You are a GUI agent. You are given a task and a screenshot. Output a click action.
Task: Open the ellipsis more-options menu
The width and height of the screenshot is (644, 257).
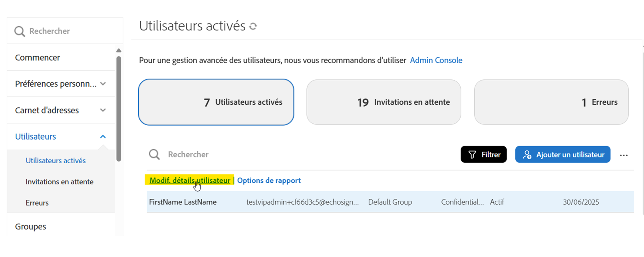[624, 155]
